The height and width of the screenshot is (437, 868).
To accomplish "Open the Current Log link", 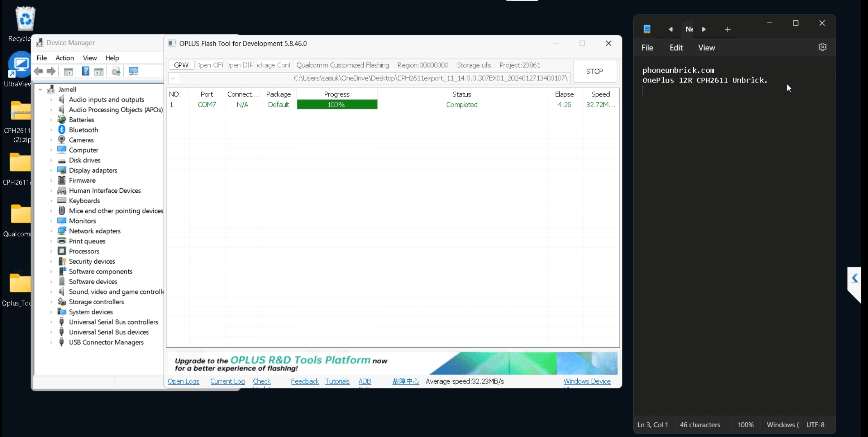I will click(228, 381).
